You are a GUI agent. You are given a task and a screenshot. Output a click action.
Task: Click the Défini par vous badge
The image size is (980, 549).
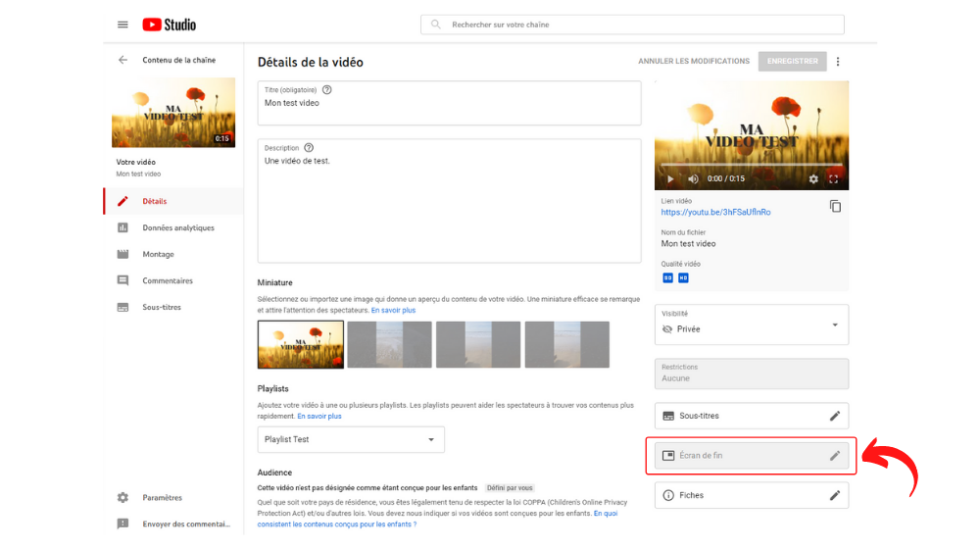[x=510, y=487]
